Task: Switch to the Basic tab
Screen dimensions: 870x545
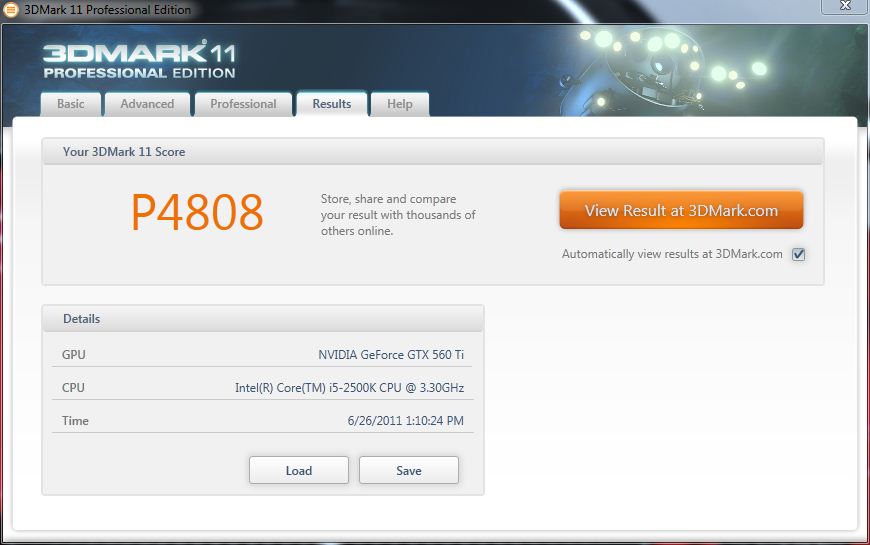Action: pyautogui.click(x=71, y=104)
